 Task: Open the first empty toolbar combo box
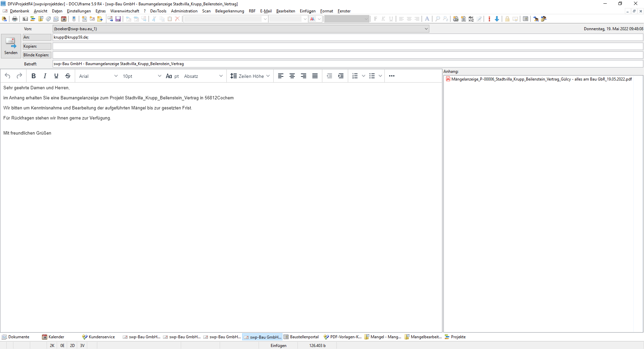[226, 19]
